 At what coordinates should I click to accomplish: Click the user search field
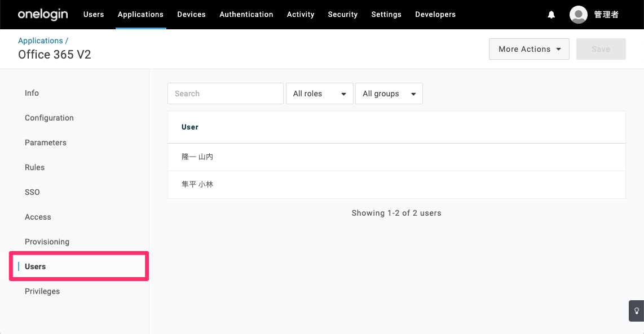(x=226, y=93)
